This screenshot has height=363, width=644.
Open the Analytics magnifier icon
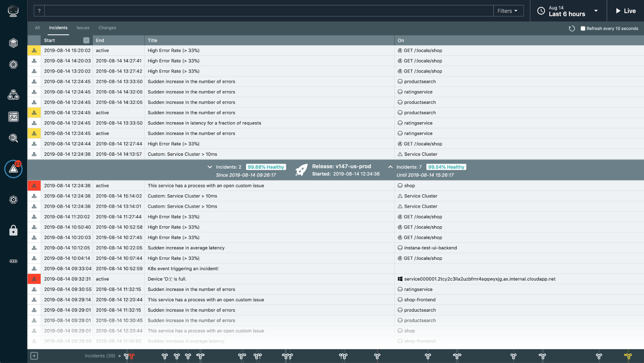click(x=13, y=138)
